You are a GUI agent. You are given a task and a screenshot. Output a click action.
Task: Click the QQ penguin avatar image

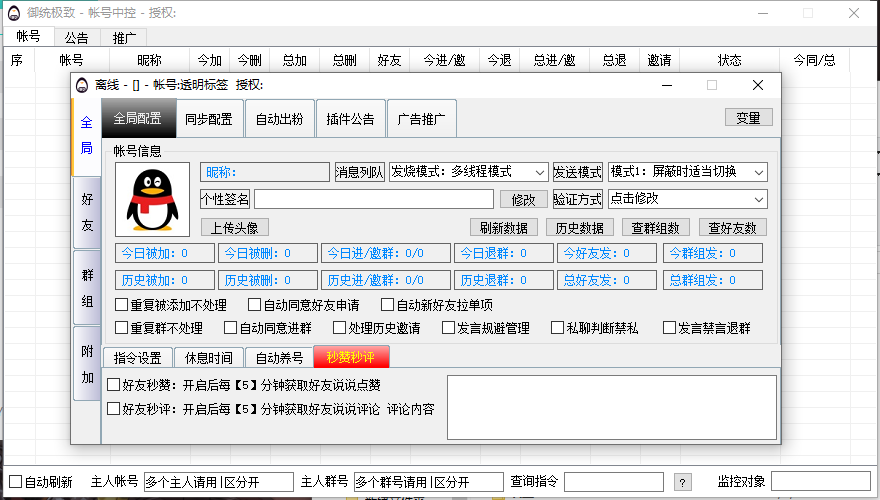tap(152, 200)
